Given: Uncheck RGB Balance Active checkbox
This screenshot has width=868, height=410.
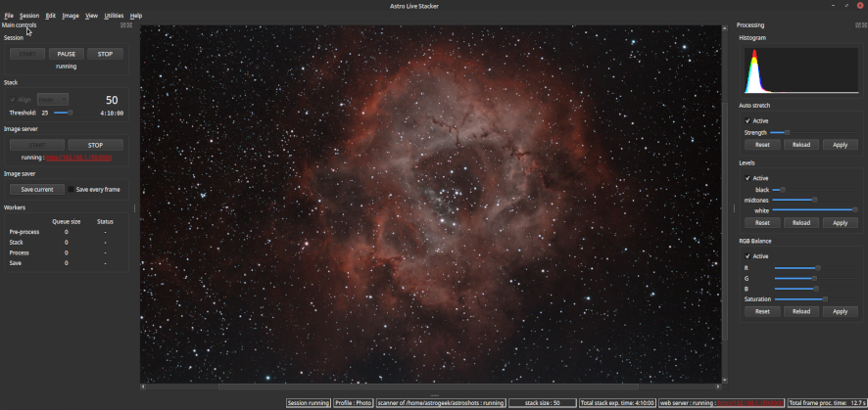Looking at the screenshot, I should pyautogui.click(x=747, y=256).
